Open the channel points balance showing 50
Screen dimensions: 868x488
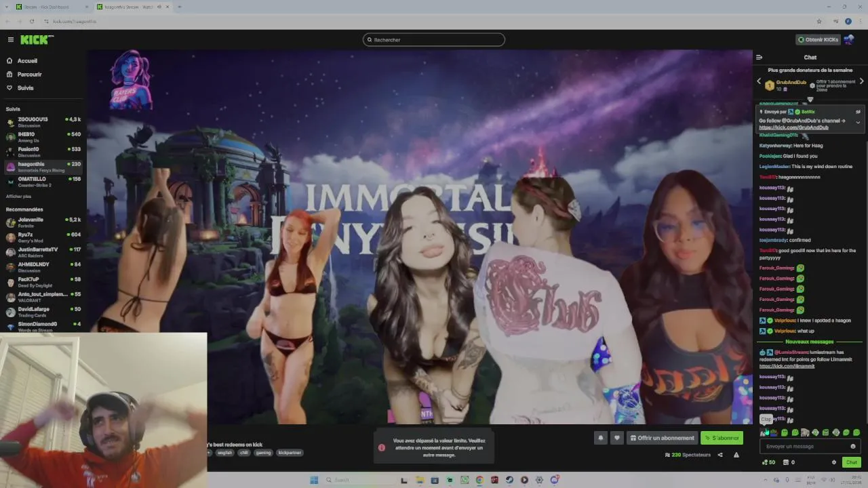[768, 462]
